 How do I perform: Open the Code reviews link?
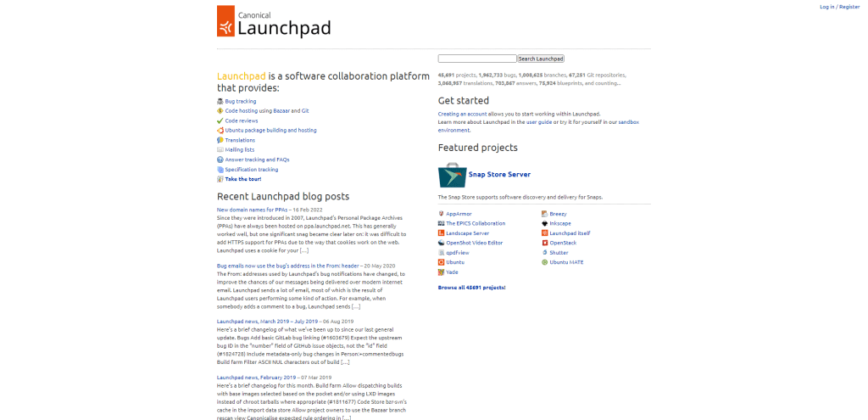pos(242,120)
